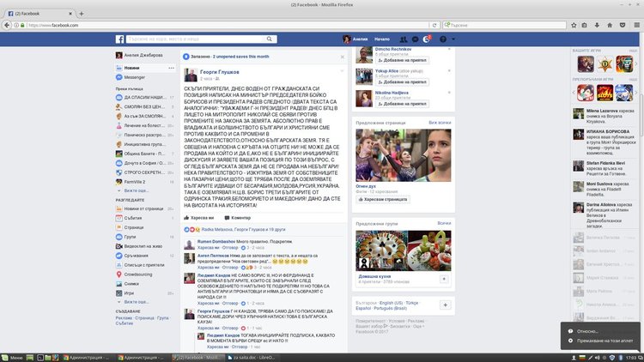The width and height of the screenshot is (644, 362).
Task: Expand the account dropdown arrow in the header
Action: (453, 40)
